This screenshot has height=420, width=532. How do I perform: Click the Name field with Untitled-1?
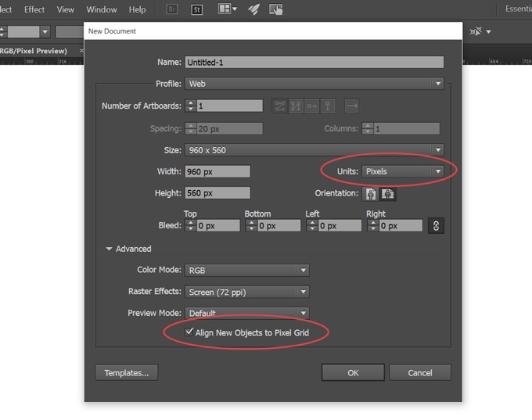pyautogui.click(x=315, y=63)
